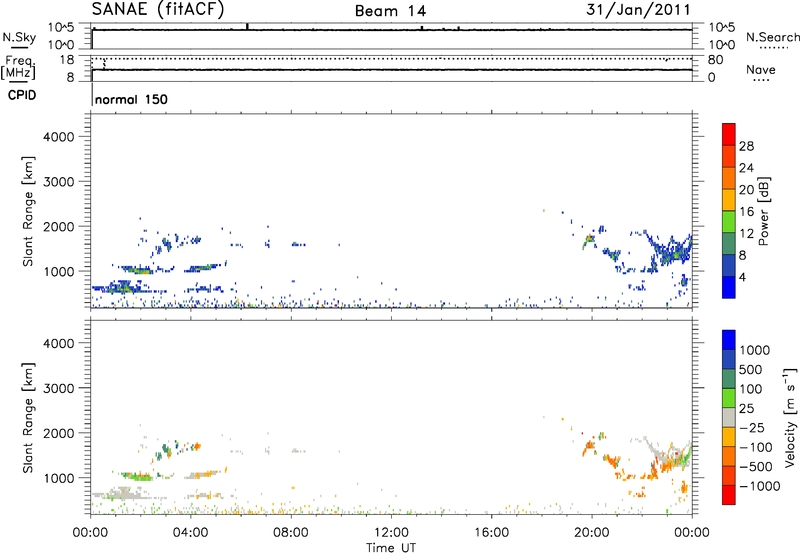The image size is (800, 554).
Task: Click the date 31/Jan/2011
Action: [x=638, y=9]
